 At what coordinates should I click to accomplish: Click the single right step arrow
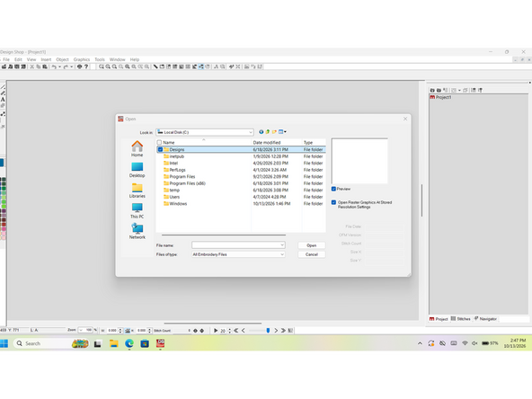[276, 330]
